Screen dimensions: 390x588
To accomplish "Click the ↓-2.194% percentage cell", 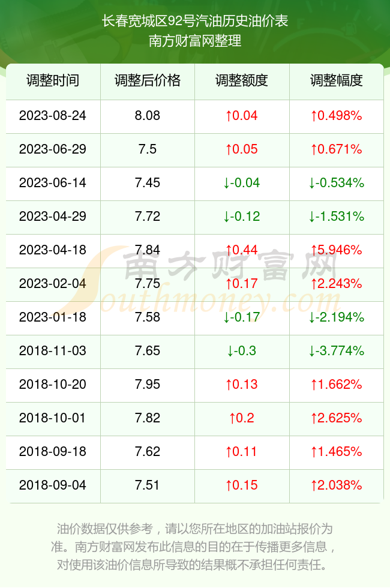I will tap(337, 317).
